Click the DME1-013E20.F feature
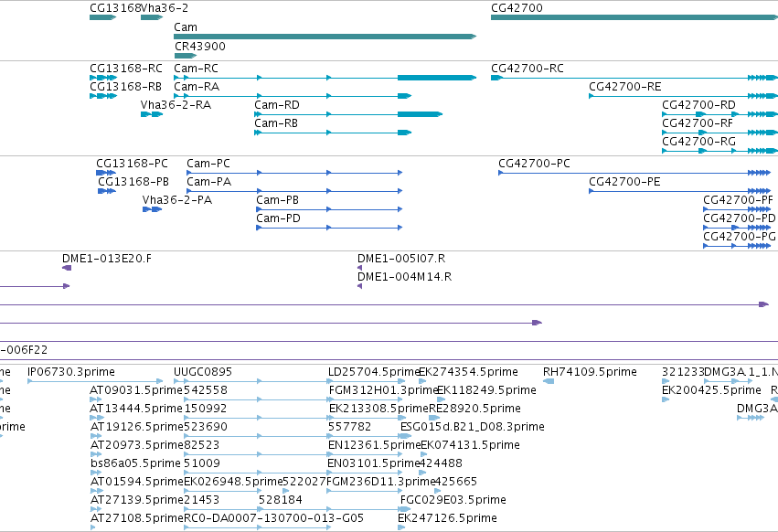 tap(67, 268)
